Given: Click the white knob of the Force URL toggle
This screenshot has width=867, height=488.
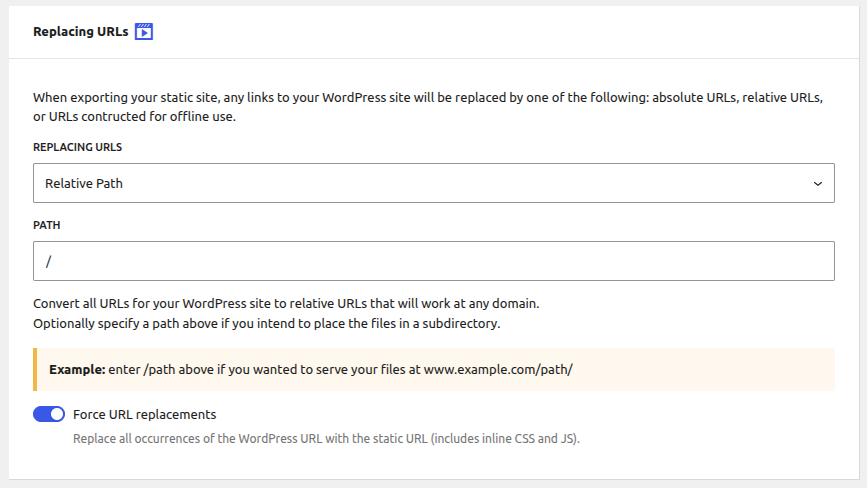Looking at the screenshot, I should (57, 414).
